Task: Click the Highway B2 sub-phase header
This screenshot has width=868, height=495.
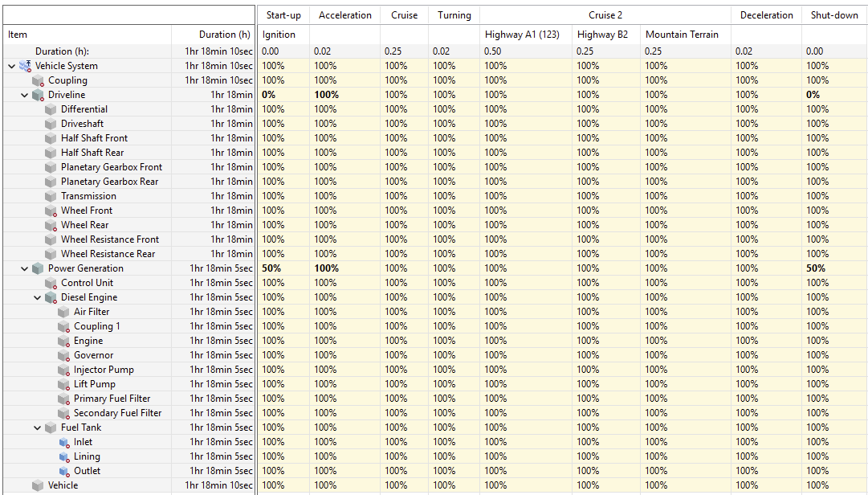Action: pyautogui.click(x=606, y=35)
